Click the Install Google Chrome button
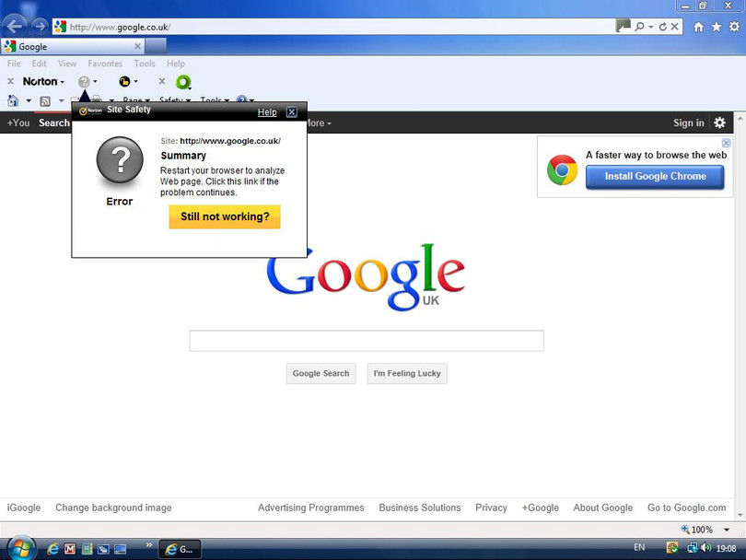Screen dimensions: 746x560 coord(655,177)
